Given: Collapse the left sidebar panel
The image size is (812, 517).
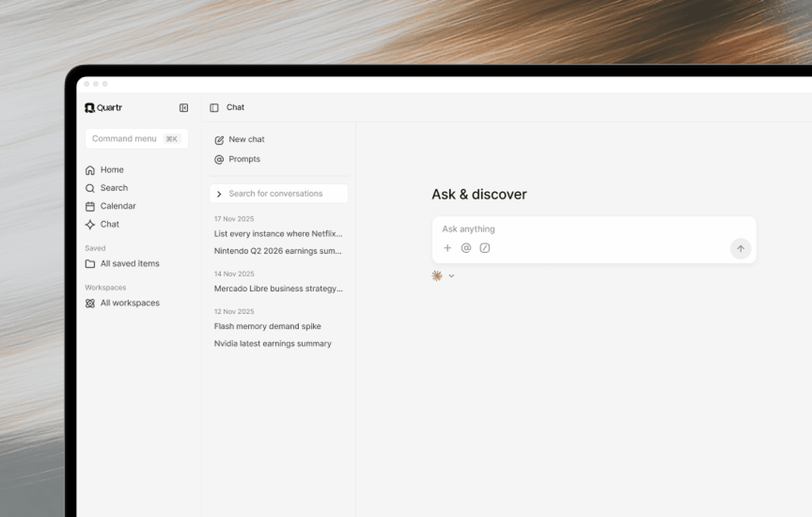Looking at the screenshot, I should tap(184, 108).
